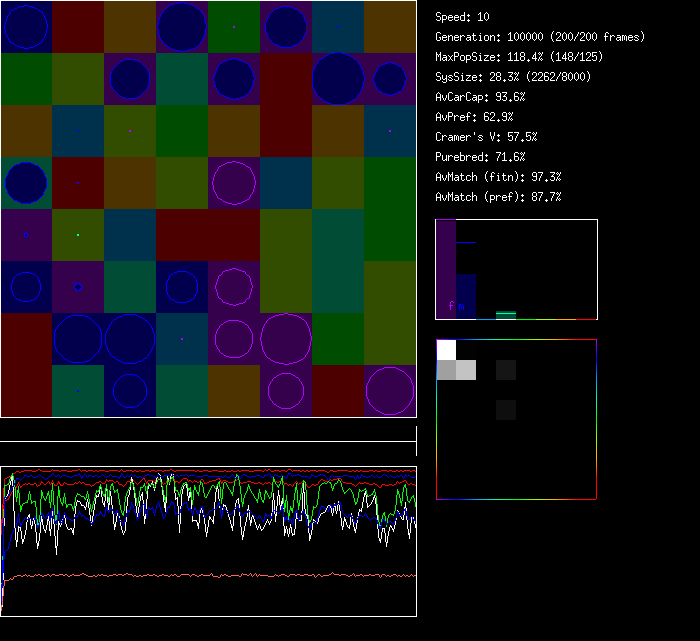Select the largest magenta circle in the grid
This screenshot has height=641, width=700.
286,339
